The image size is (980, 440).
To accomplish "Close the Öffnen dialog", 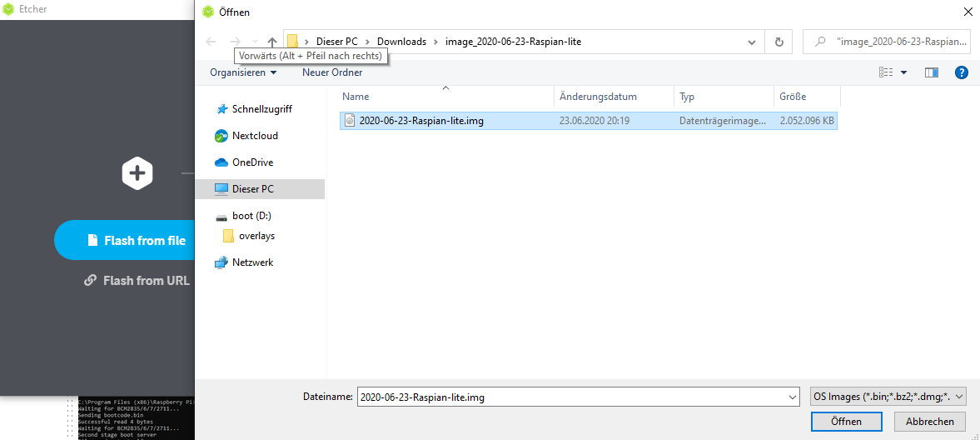I will [967, 12].
